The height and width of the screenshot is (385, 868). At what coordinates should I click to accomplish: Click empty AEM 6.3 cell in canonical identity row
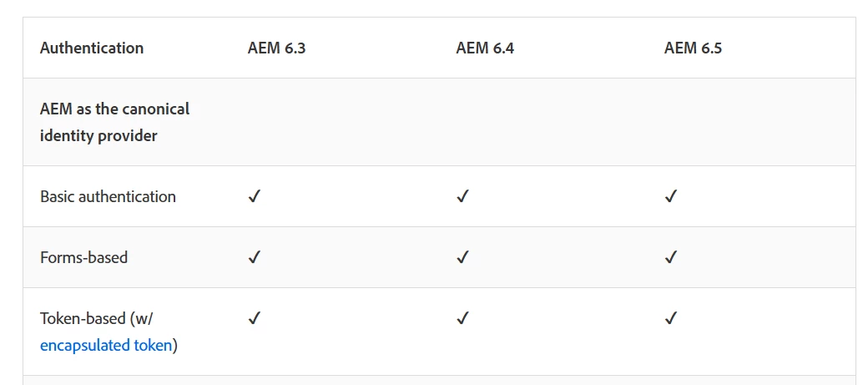tap(335, 122)
